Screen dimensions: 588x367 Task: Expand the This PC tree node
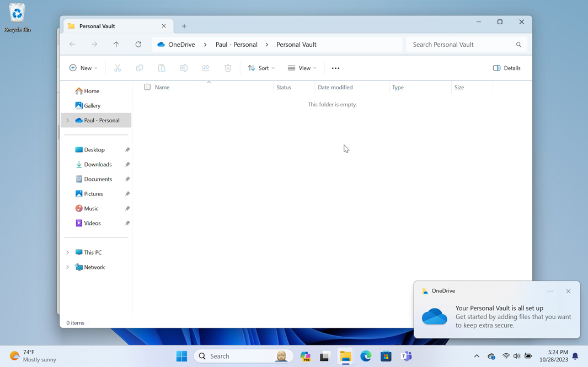click(x=68, y=252)
